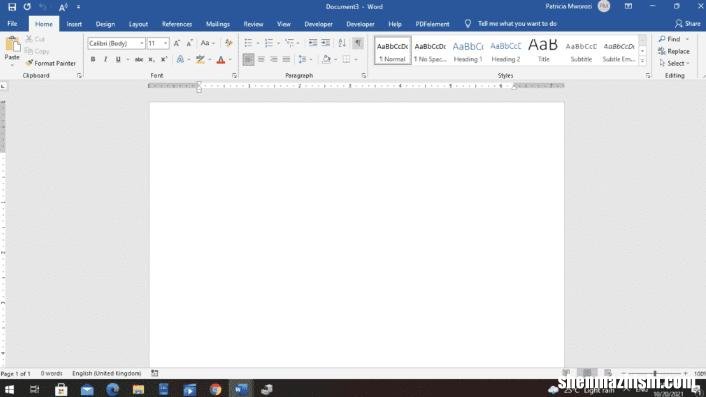
Task: Click the Shading paint bucket
Action: point(326,59)
